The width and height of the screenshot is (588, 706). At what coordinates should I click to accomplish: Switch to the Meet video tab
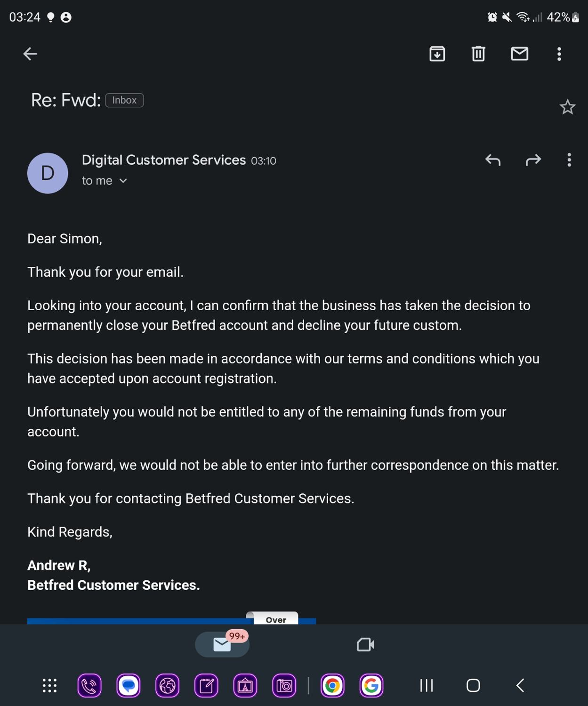coord(365,644)
